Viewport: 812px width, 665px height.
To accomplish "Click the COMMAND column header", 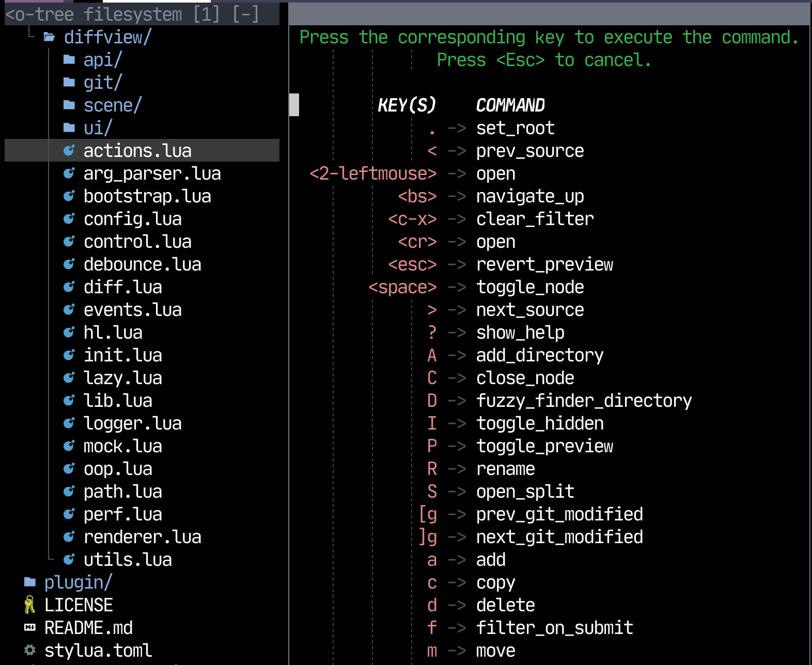I will click(x=510, y=105).
